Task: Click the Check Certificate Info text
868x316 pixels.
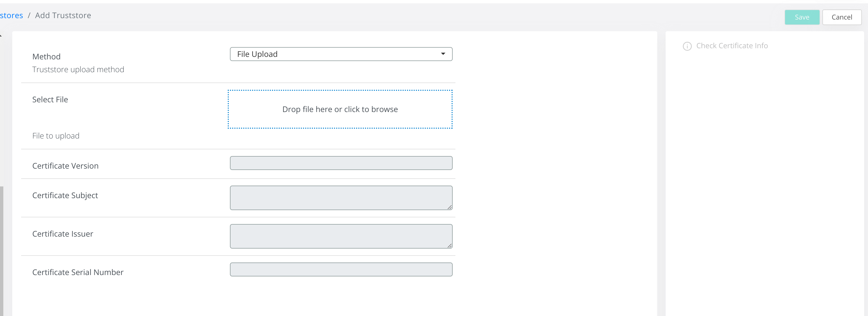Action: (x=732, y=46)
